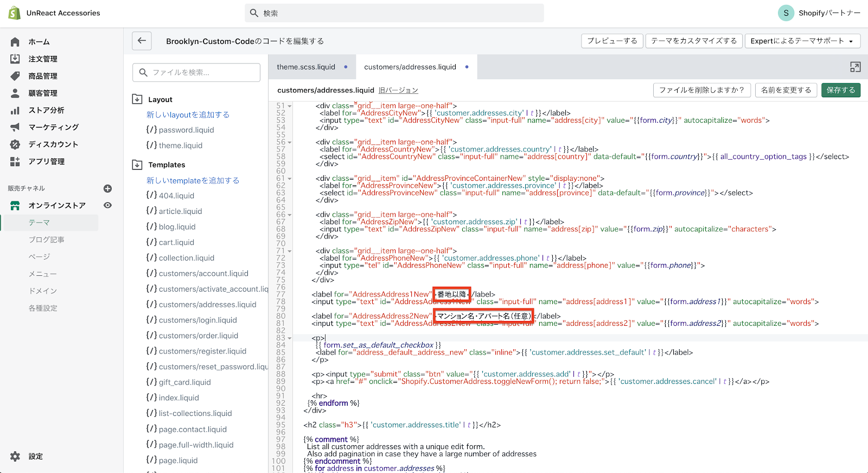Viewport: 868px width, 473px height.
Task: Open store analytics (ストア分析) icon
Action: point(15,110)
